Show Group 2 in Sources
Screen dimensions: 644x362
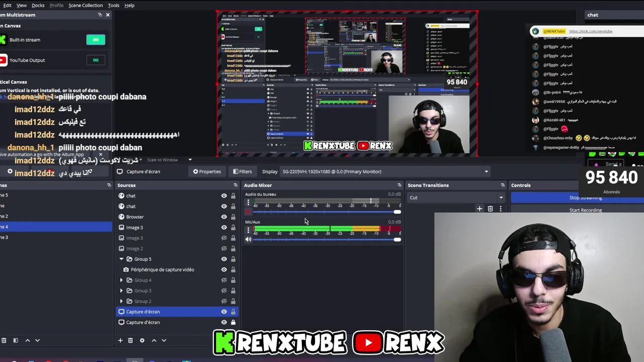coord(224,301)
